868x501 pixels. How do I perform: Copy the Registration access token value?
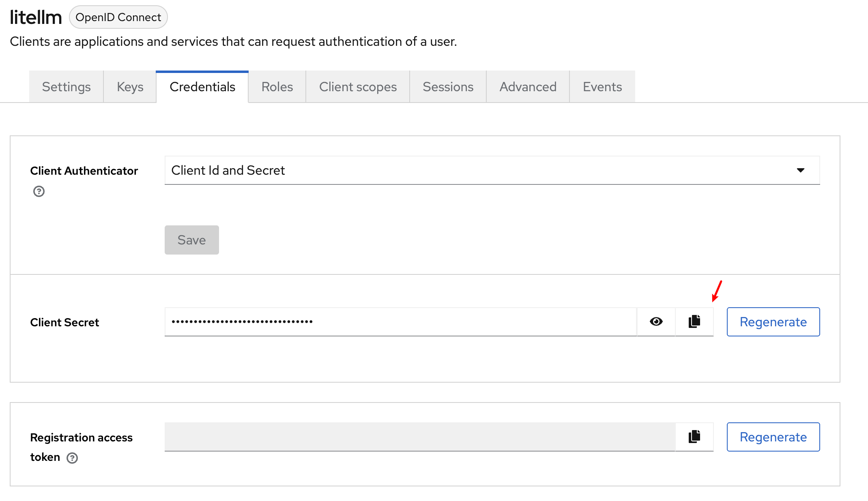[694, 437]
